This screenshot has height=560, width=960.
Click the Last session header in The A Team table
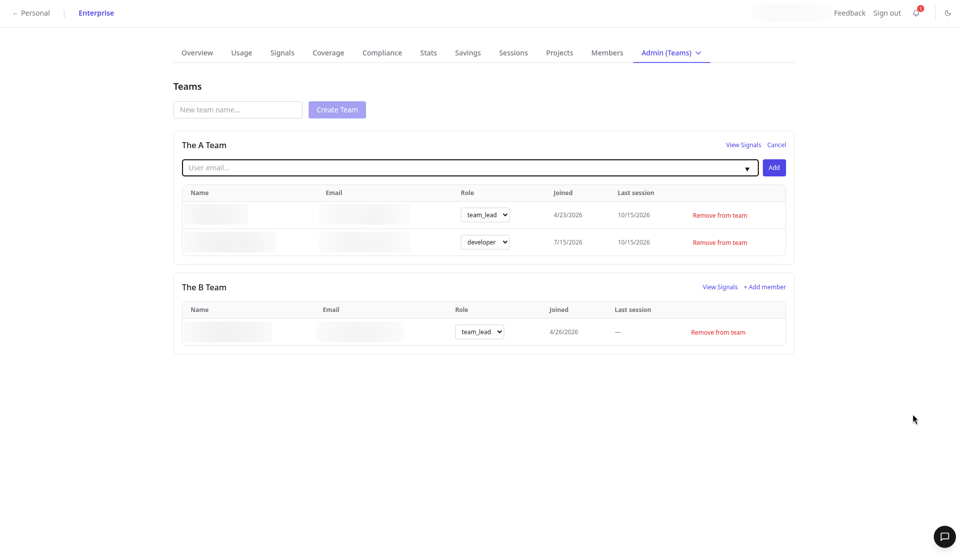(636, 193)
